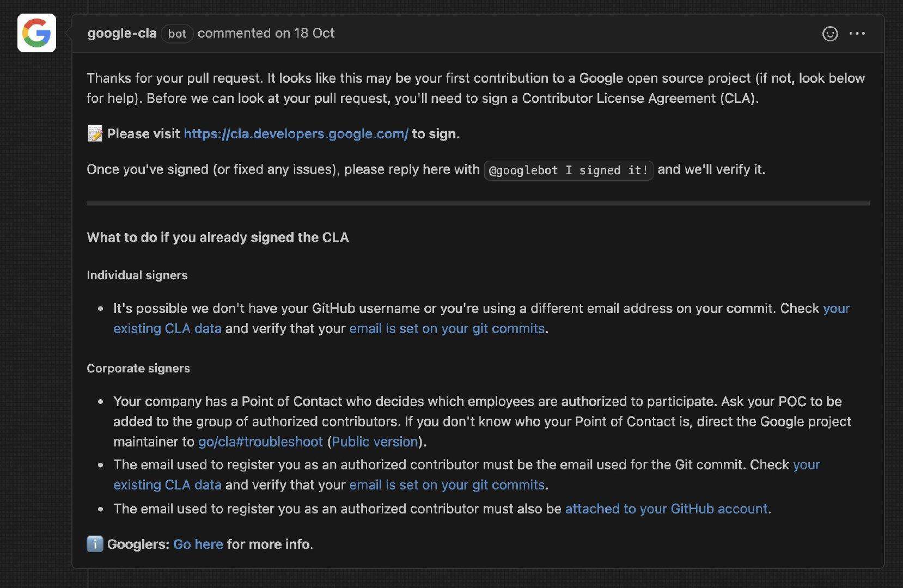Viewport: 903px width, 588px height.
Task: Open email is set on git commits under Corporate signers
Action: pos(447,485)
